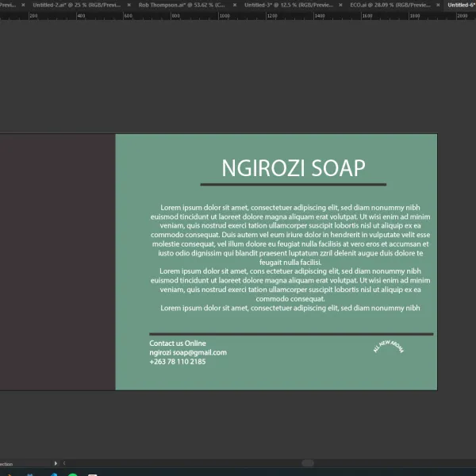Click the horizontal scrollbar left arrow
Screen dimensions: 476x476
point(64,463)
